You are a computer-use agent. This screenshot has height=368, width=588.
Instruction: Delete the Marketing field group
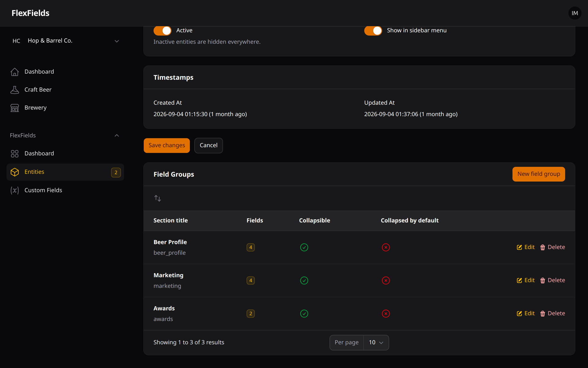pos(552,280)
